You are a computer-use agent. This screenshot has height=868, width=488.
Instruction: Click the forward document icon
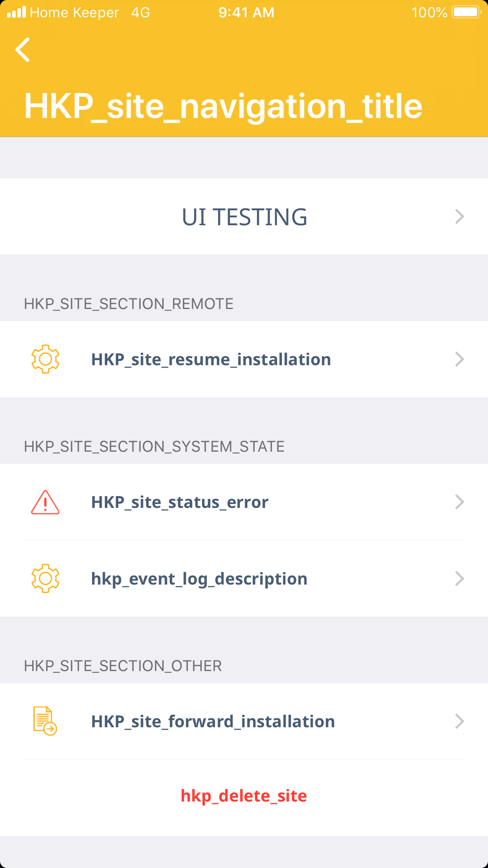pyautogui.click(x=45, y=721)
